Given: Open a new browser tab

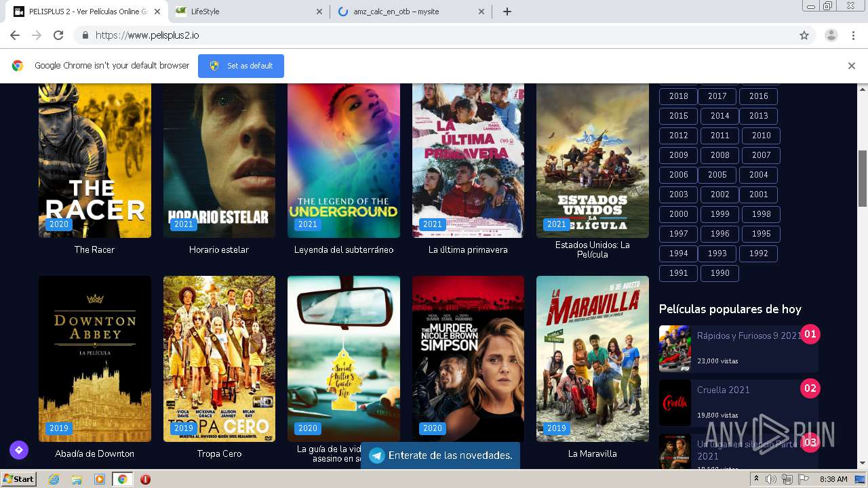Looking at the screenshot, I should [507, 12].
